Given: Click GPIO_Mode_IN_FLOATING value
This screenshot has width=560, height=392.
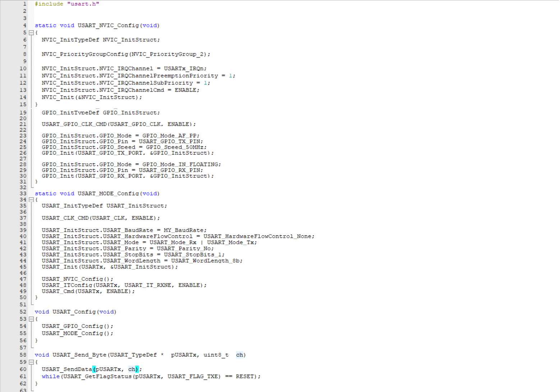Looking at the screenshot, I should (x=180, y=165).
